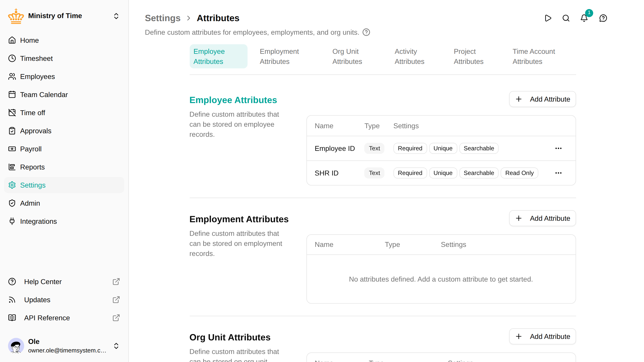Open options menu for Employee ID row

point(558,148)
